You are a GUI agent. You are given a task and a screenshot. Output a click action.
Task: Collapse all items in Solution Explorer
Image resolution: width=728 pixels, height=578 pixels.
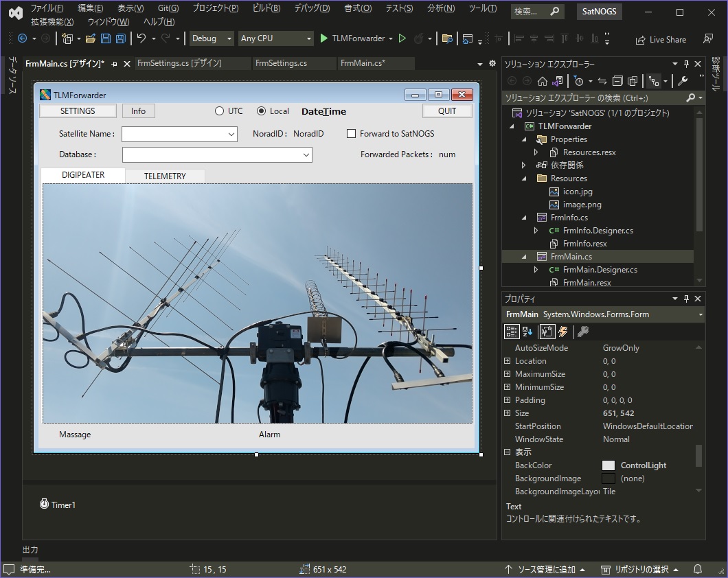[x=617, y=81]
